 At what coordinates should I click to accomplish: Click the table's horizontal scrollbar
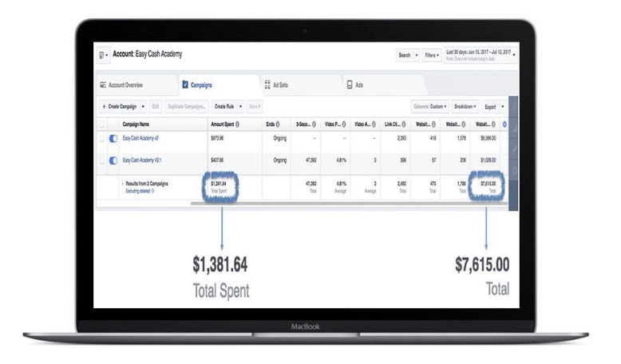coord(349,204)
